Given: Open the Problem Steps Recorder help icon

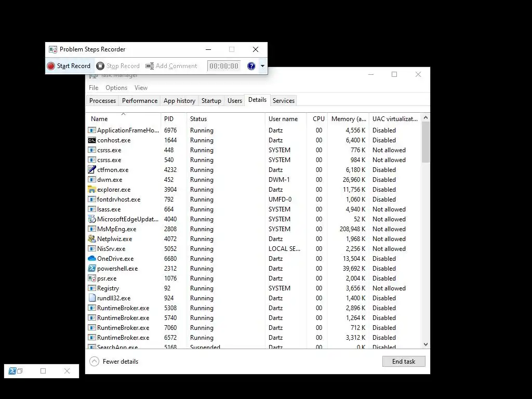Looking at the screenshot, I should pyautogui.click(x=251, y=66).
